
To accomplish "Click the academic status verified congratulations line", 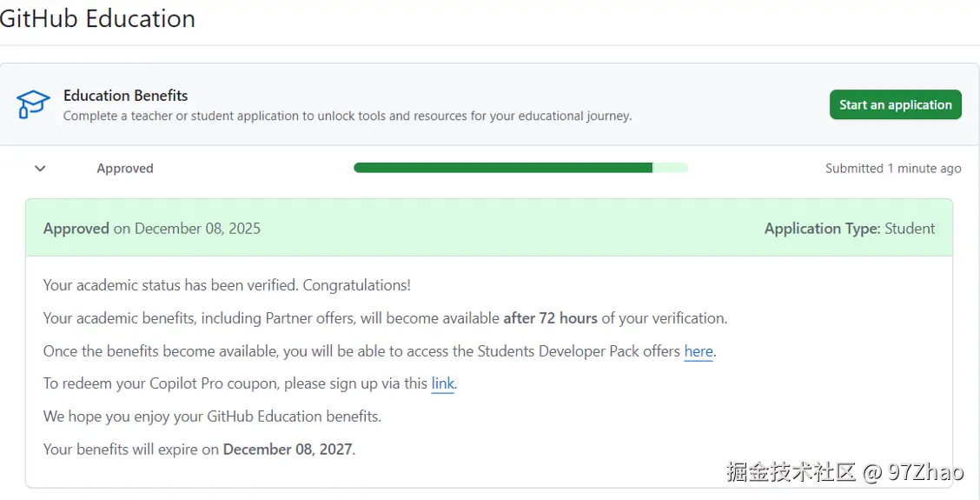I will tap(227, 285).
